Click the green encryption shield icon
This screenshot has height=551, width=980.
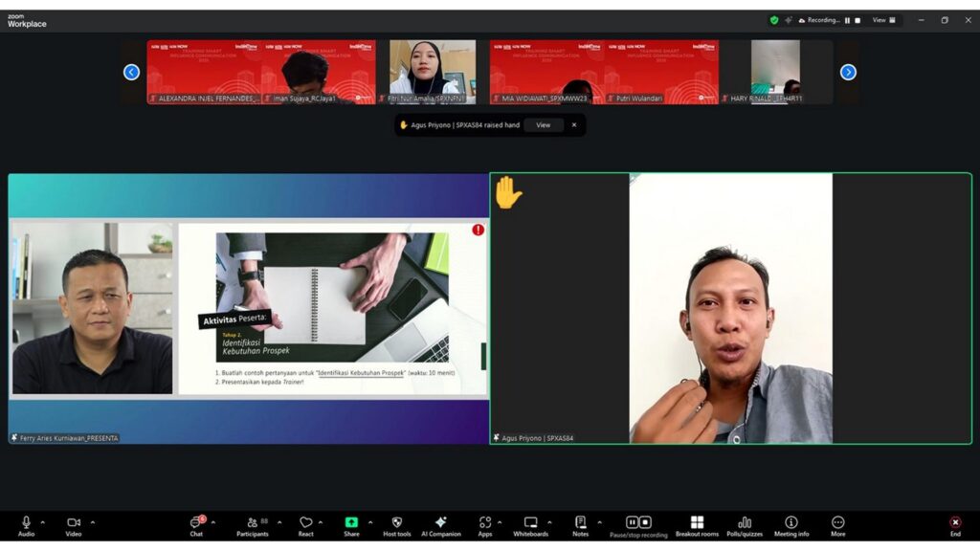(x=773, y=20)
